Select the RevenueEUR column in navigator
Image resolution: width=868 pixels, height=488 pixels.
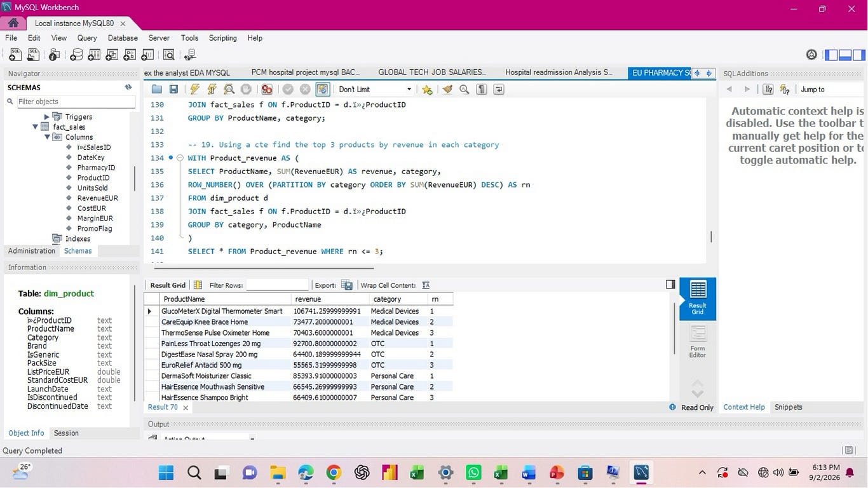click(97, 198)
